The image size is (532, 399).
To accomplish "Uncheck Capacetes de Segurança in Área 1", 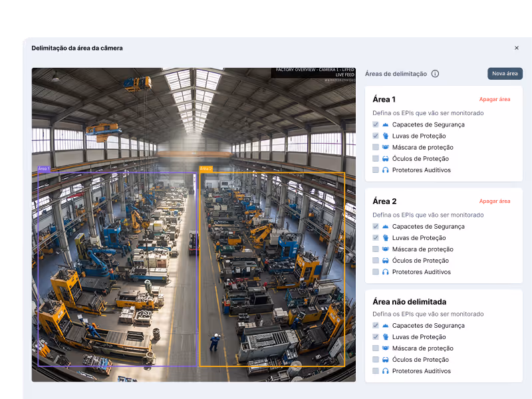I will [x=376, y=124].
